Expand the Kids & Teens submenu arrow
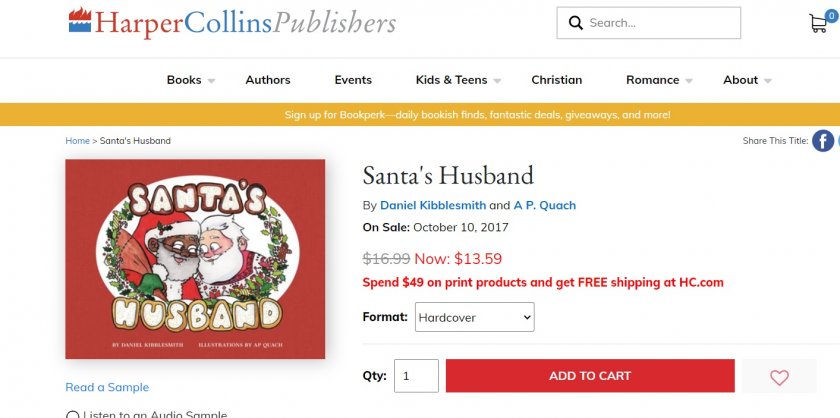 [x=497, y=81]
